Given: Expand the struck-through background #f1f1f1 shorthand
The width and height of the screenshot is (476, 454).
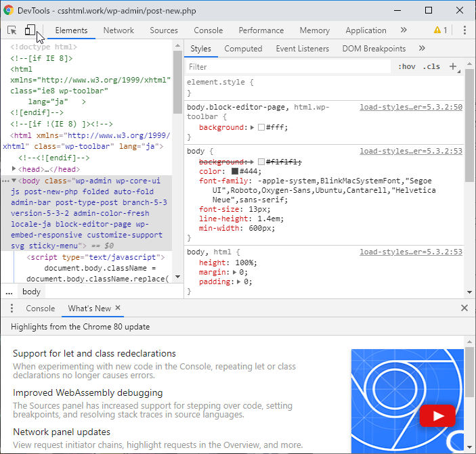Looking at the screenshot, I should pyautogui.click(x=252, y=162).
